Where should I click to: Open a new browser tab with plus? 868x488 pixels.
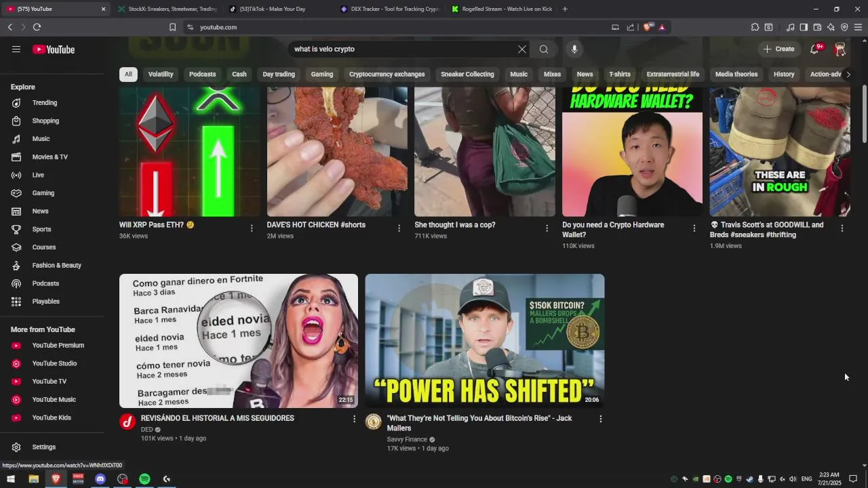click(x=565, y=9)
